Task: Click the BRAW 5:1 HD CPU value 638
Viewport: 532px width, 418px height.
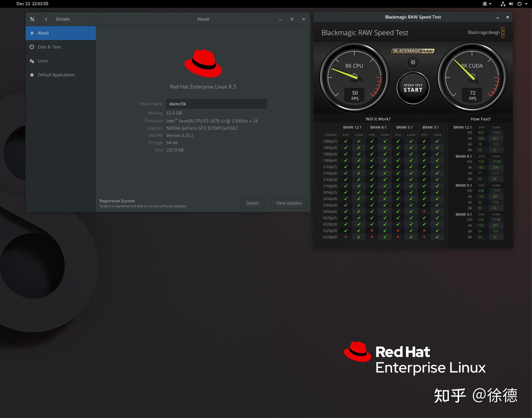Action: click(481, 191)
